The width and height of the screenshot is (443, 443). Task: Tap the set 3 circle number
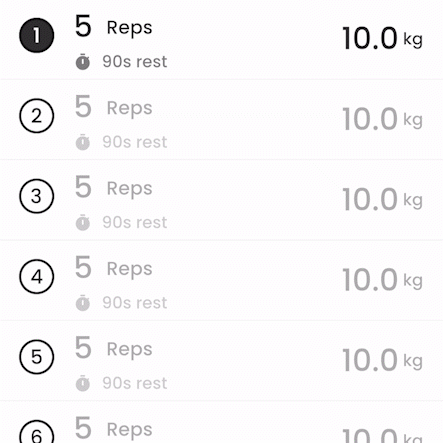(37, 196)
